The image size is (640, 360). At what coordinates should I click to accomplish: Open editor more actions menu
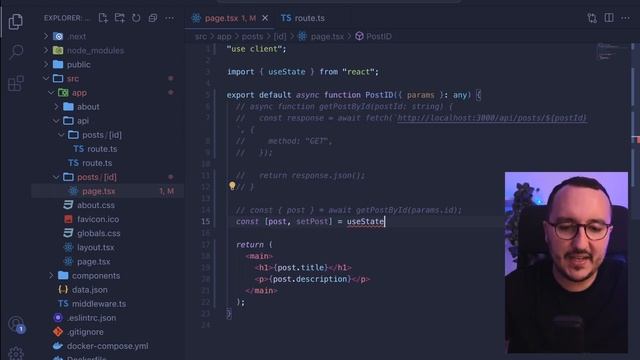tap(625, 18)
